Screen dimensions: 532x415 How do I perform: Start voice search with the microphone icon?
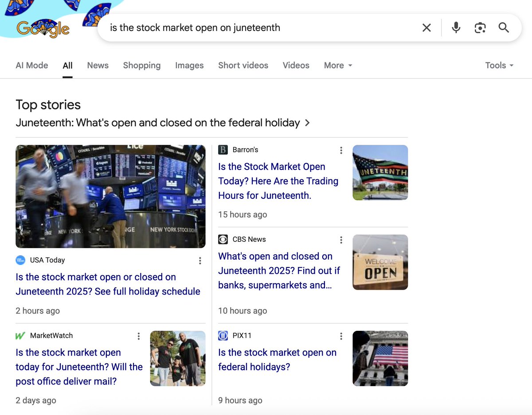click(456, 27)
